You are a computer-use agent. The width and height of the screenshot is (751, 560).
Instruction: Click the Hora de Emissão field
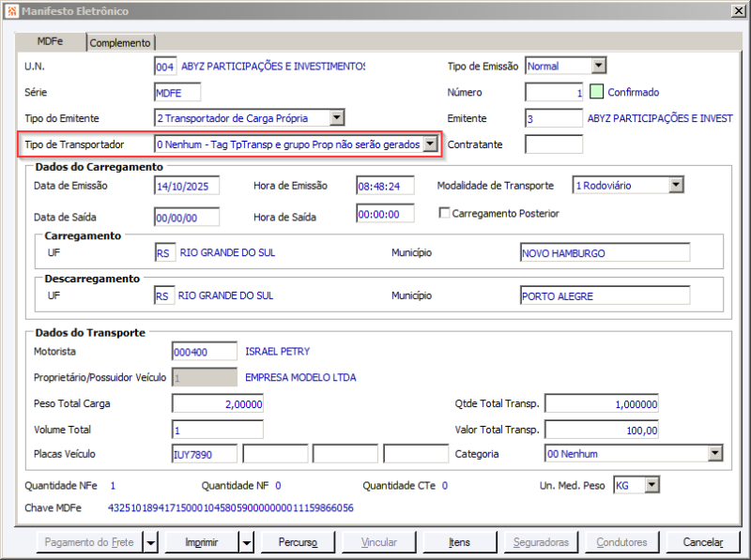386,186
